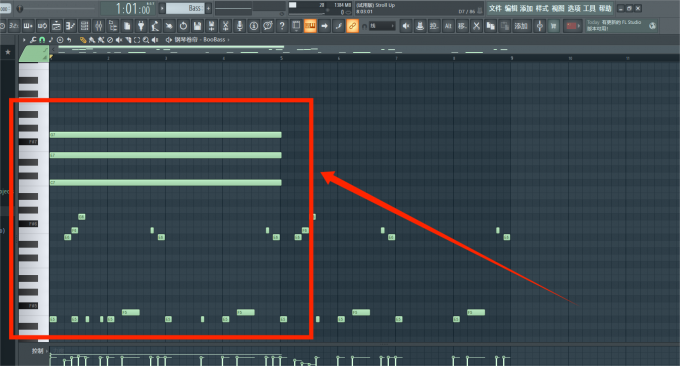
Task: Click the microphone recording icon
Action: (239, 26)
